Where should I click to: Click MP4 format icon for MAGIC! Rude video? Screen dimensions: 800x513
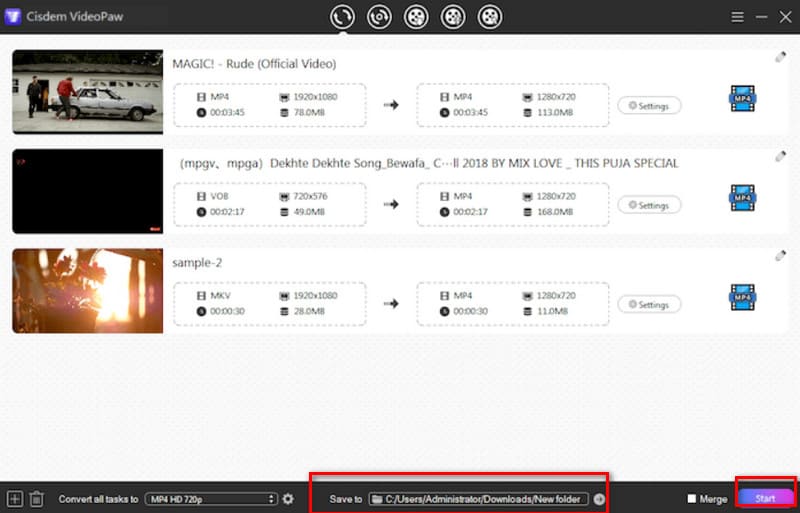pos(742,99)
